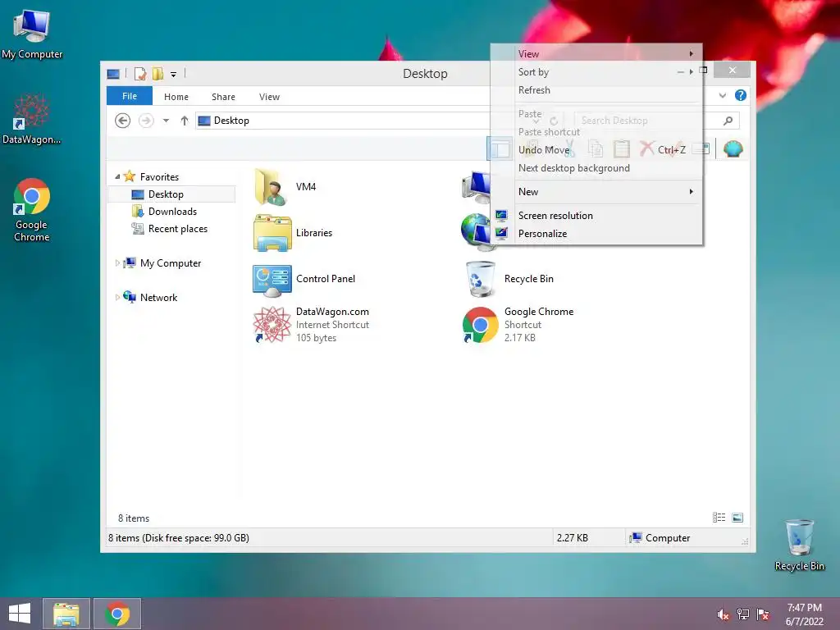
Task: Open File Explorer from the taskbar
Action: tap(66, 614)
